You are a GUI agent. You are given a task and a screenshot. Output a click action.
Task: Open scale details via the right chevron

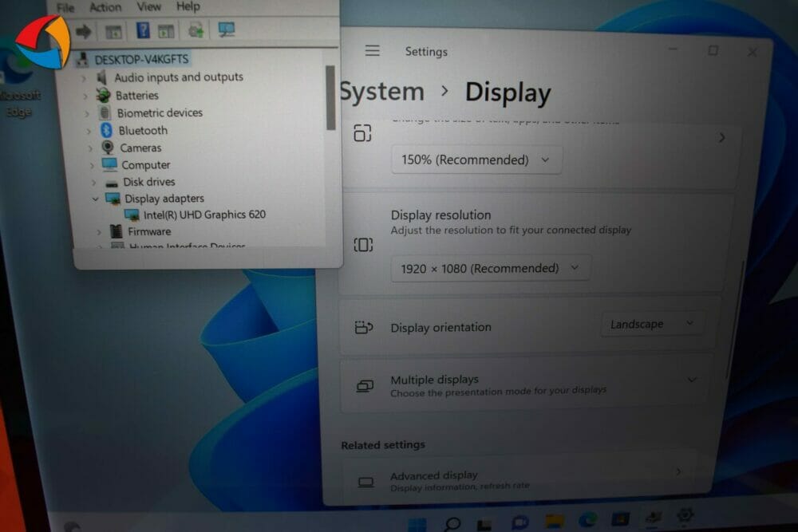pos(721,138)
